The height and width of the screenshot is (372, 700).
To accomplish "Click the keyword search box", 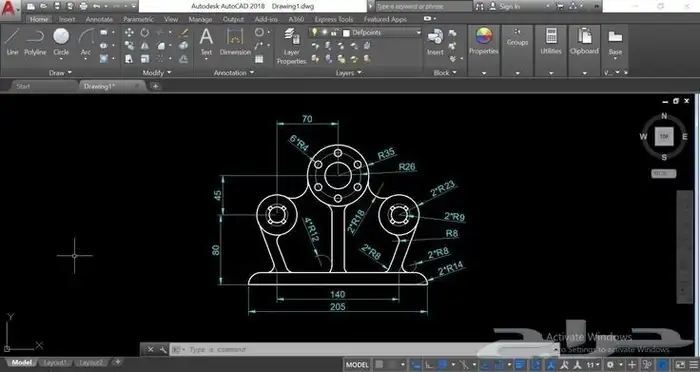I will tap(423, 6).
